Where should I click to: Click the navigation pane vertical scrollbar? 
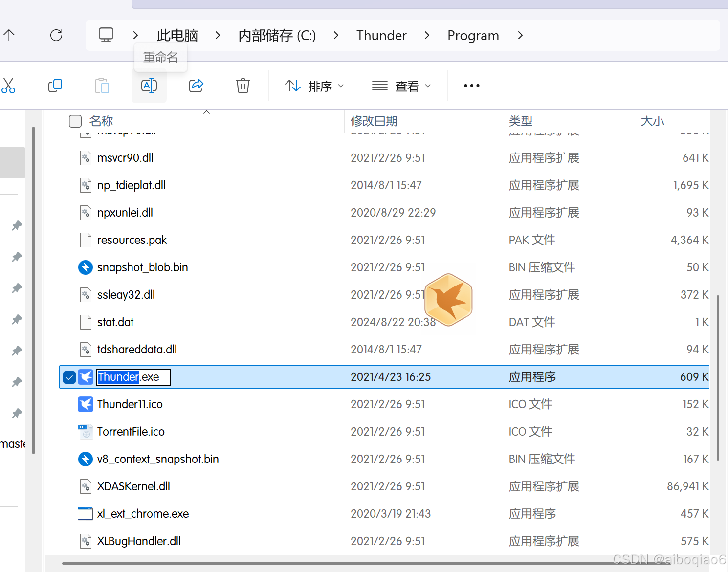point(33,290)
